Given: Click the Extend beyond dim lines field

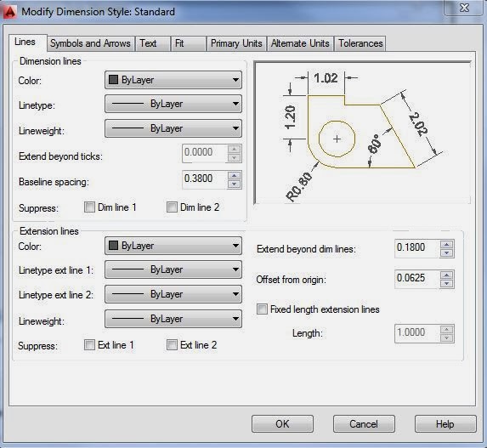Looking at the screenshot, I should (x=416, y=248).
